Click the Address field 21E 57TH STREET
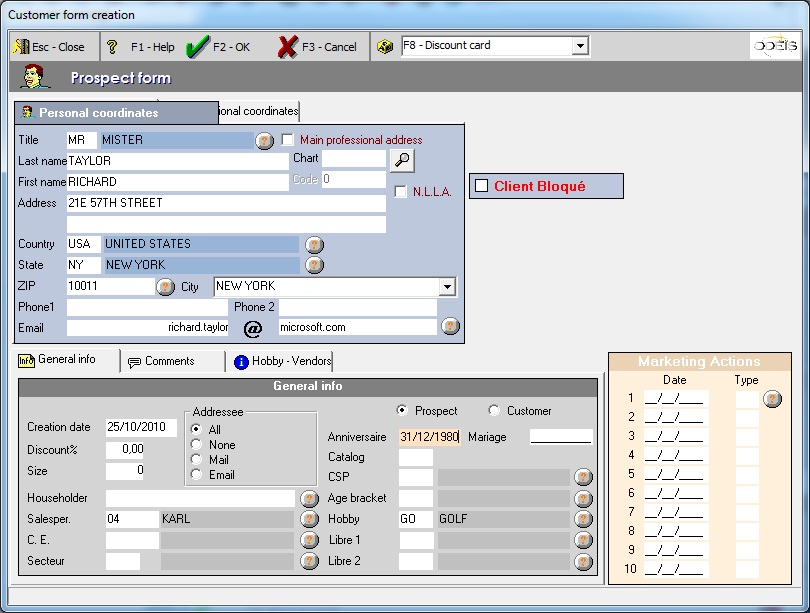The image size is (810, 613). (x=226, y=203)
